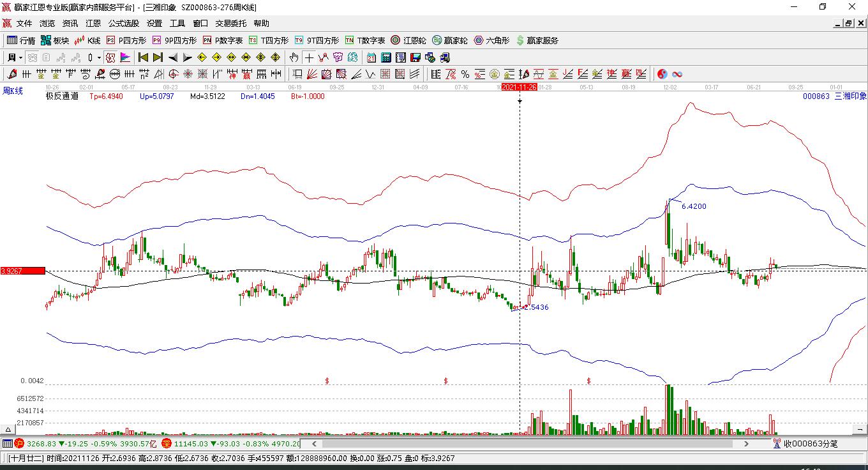
Task: Open the 文件 menu
Action: coord(24,24)
